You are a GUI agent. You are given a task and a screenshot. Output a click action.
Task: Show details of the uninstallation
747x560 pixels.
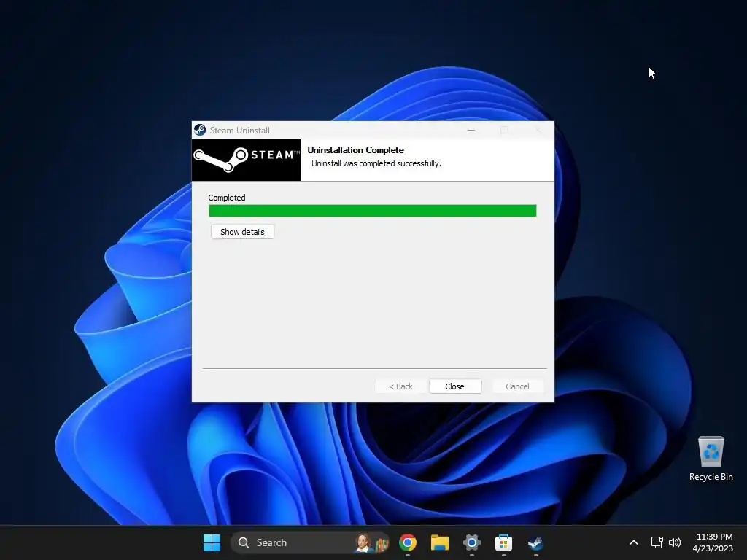pyautogui.click(x=242, y=232)
